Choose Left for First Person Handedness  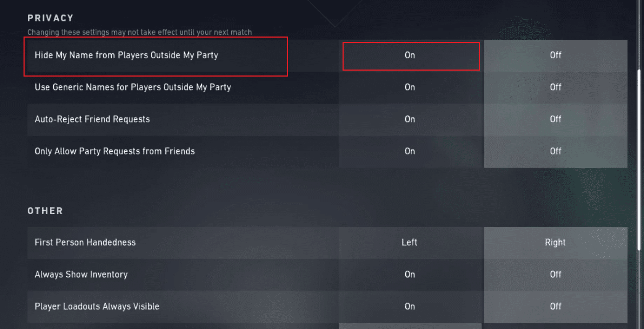pos(409,243)
